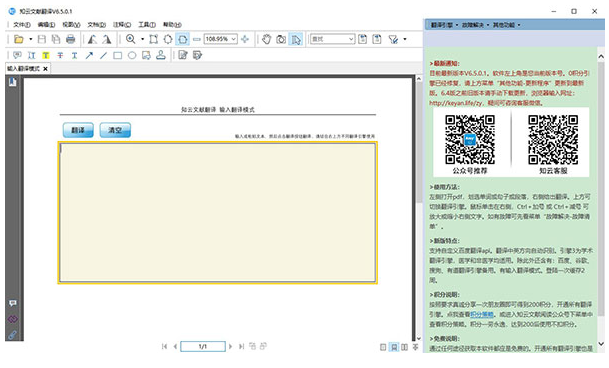Click the zoom out minus button
Viewport: 609px width, 368px height.
(197, 39)
